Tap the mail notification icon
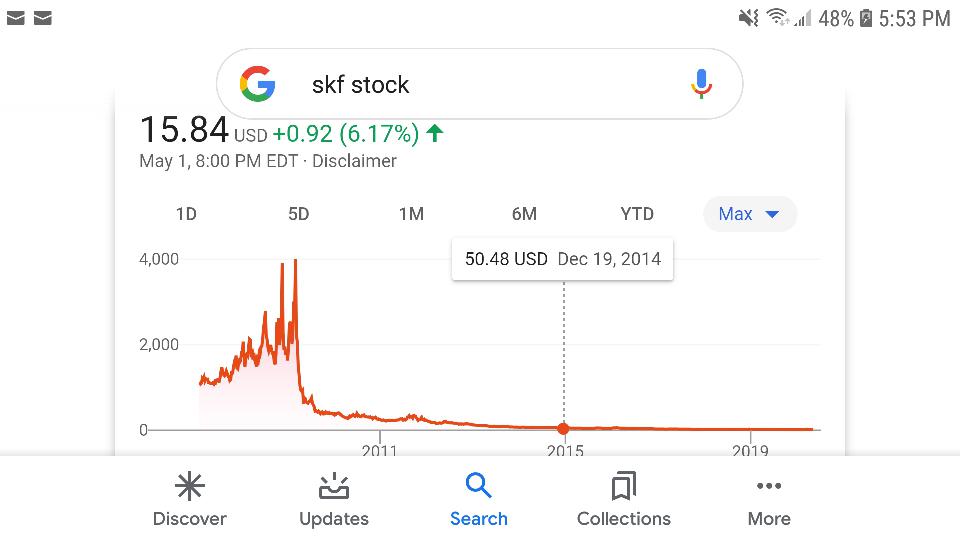 coord(16,18)
